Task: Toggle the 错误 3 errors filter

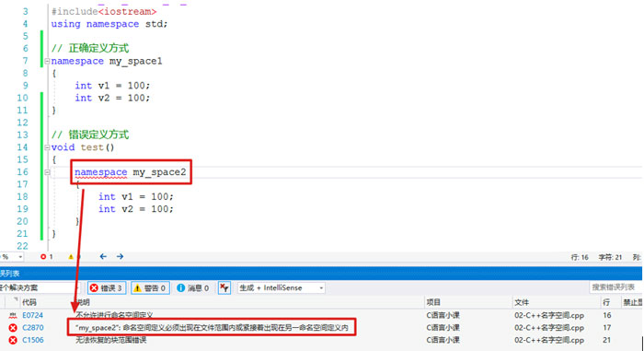Action: point(107,288)
